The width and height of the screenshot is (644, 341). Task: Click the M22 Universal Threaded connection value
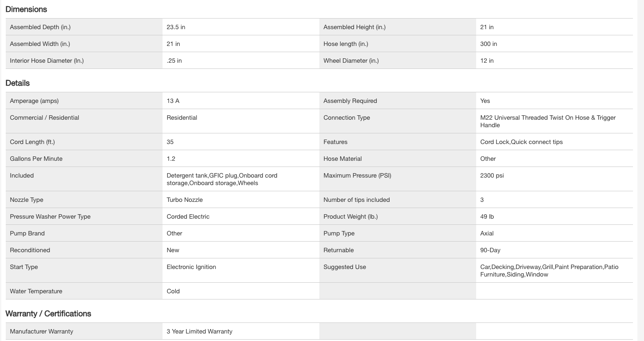548,121
